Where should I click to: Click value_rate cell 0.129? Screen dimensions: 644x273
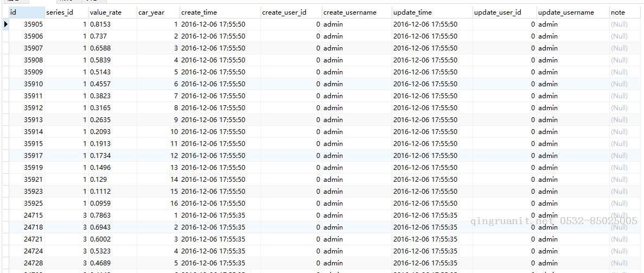[x=112, y=179]
